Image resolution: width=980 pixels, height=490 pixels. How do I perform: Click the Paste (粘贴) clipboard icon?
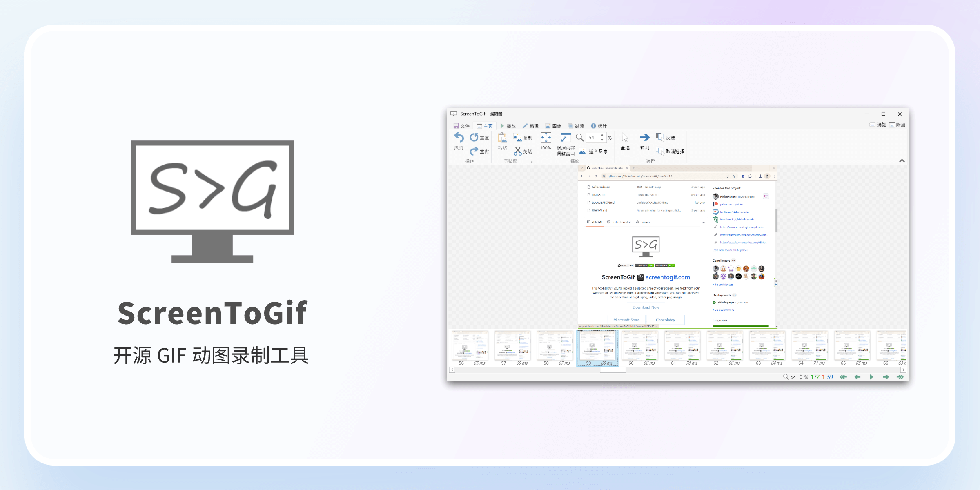pyautogui.click(x=502, y=138)
